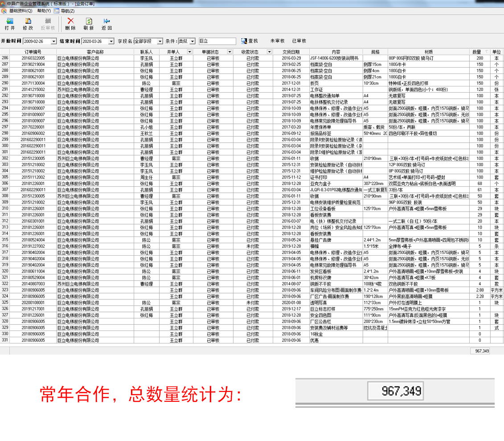Click content cell 巨立标志打样

322,309
